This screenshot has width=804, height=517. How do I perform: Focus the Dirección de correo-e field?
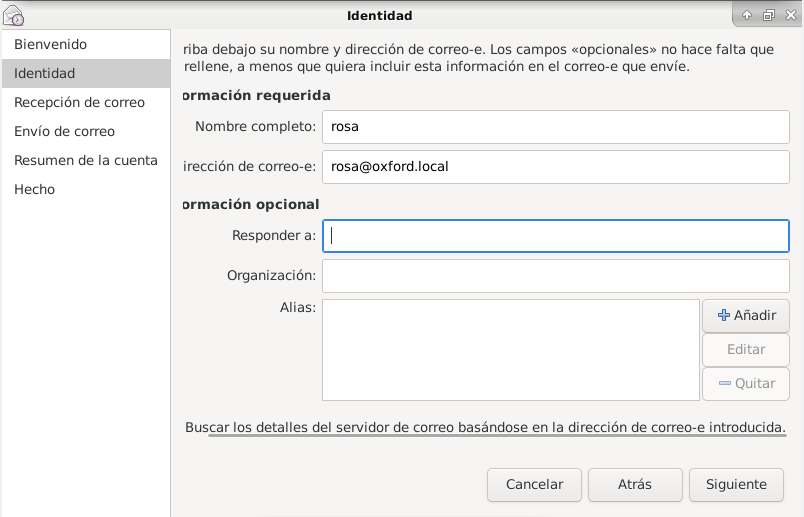click(x=555, y=166)
